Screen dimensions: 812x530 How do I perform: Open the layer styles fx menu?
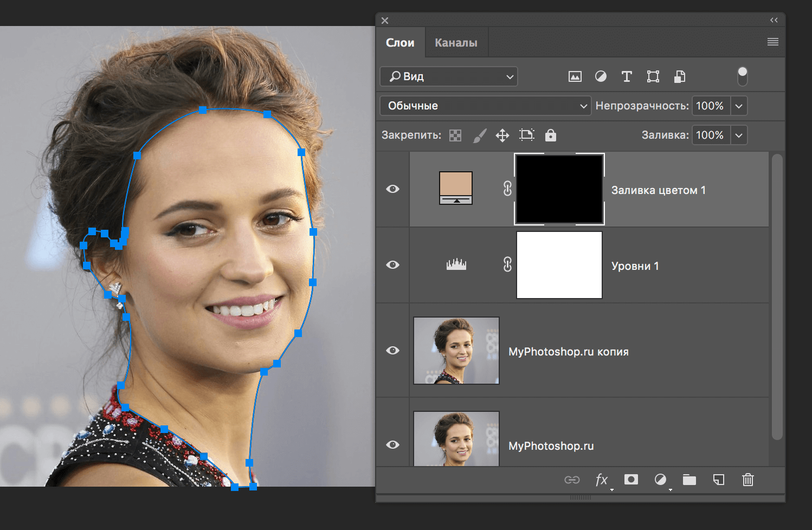coord(601,480)
